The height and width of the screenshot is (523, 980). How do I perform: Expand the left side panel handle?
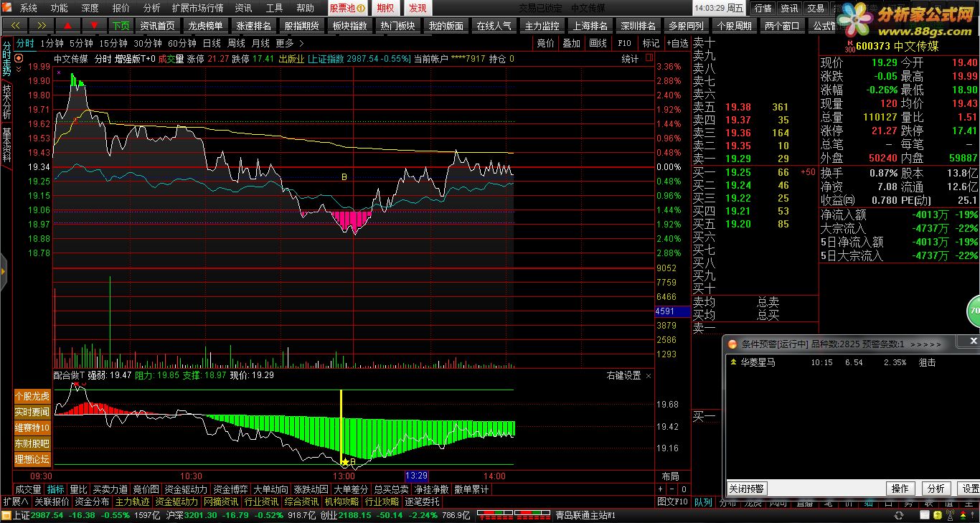(x=3, y=270)
